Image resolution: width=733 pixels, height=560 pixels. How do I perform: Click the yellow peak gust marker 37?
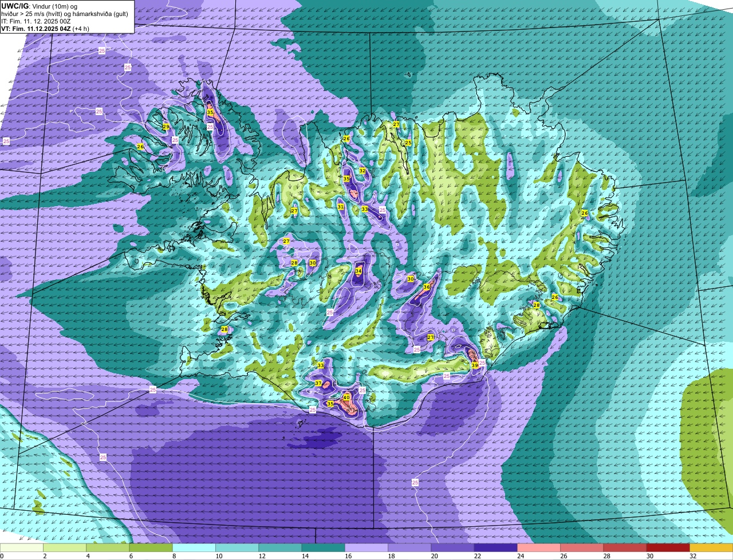pos(318,383)
